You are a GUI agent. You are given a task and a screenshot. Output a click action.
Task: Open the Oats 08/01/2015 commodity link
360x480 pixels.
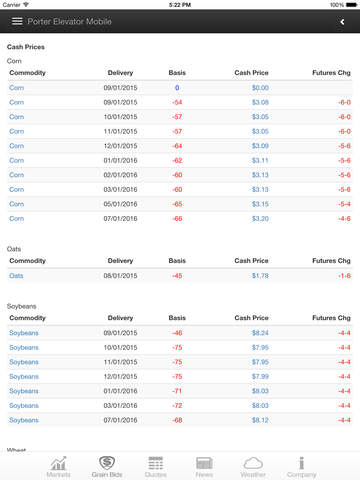(16, 276)
